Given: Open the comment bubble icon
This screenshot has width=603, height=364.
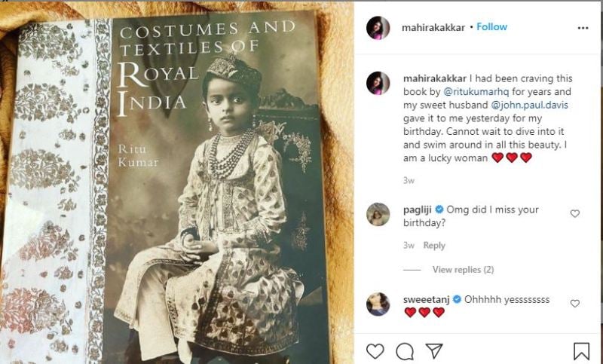Looking at the screenshot, I should click(405, 351).
